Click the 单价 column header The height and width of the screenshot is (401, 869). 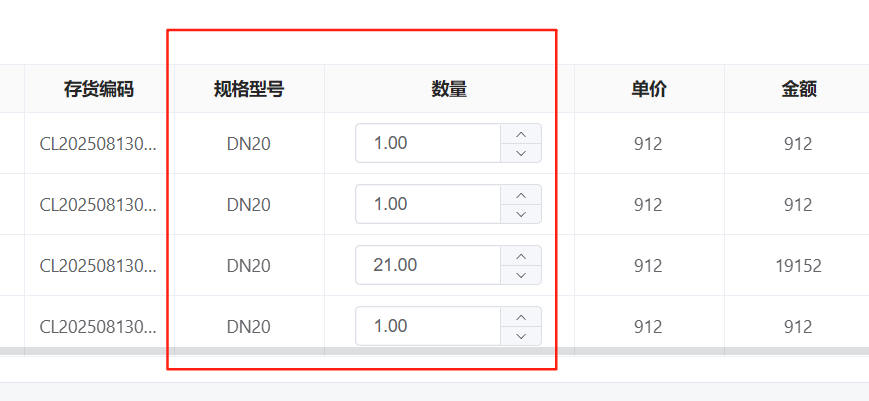coord(648,89)
